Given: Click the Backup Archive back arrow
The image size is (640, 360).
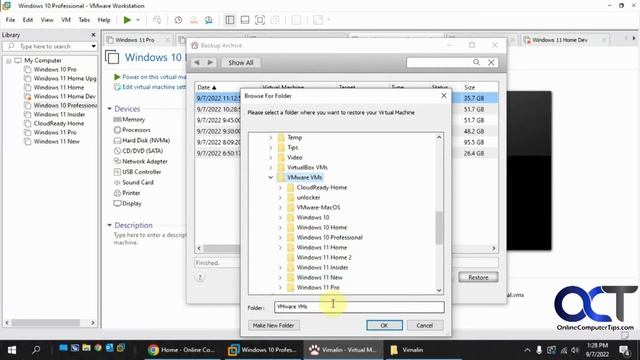Looking at the screenshot, I should pos(197,62).
